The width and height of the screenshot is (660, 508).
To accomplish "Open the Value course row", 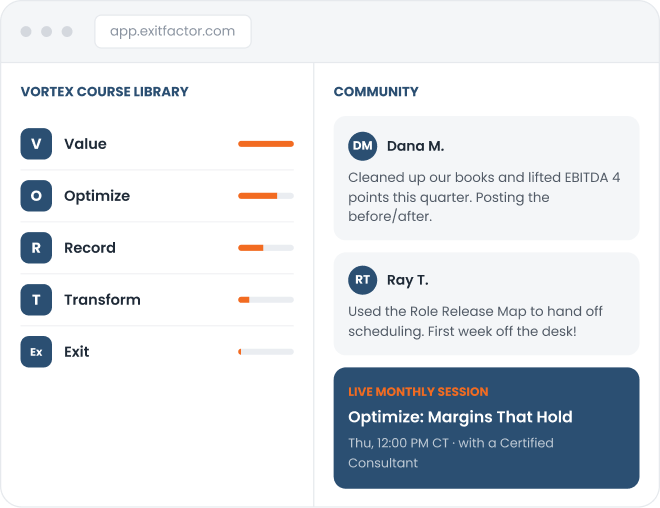I will (157, 144).
